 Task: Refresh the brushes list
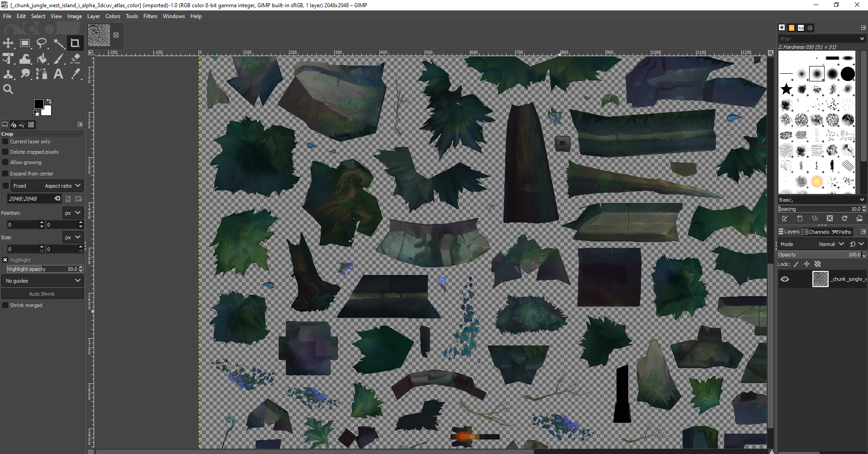[x=844, y=218]
